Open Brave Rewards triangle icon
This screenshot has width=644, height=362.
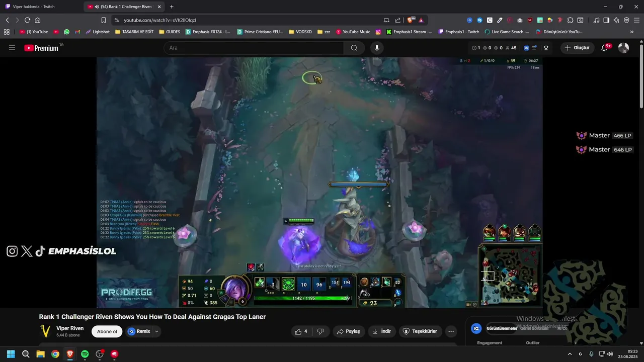click(421, 20)
